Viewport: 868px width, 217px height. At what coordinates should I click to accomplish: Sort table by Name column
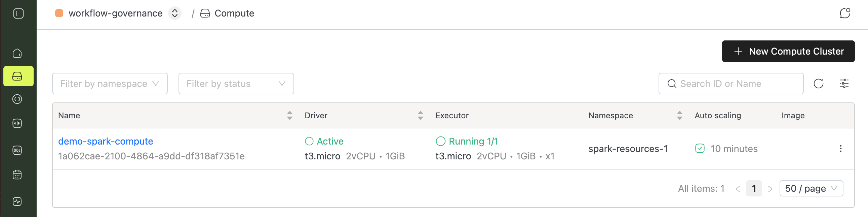click(289, 116)
